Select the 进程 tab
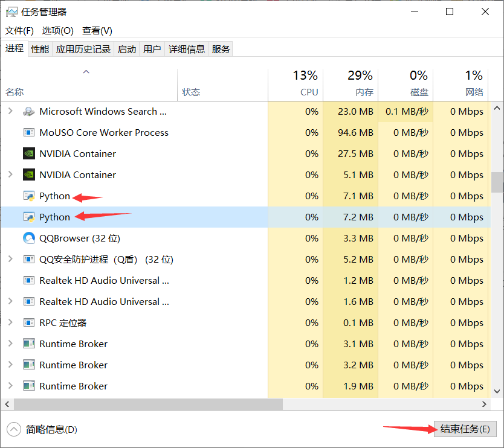504x448 pixels. (15, 48)
